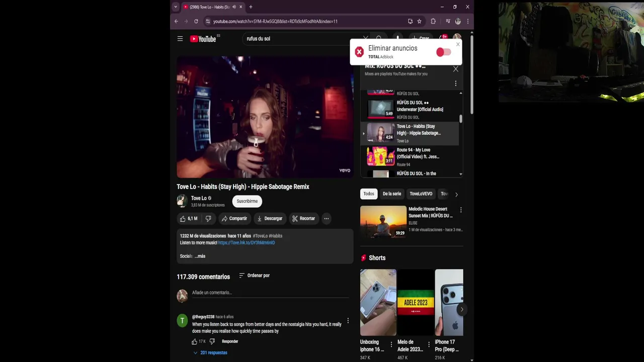Dislike the Tove Lo video
This screenshot has width=644, height=362.
[x=208, y=219]
